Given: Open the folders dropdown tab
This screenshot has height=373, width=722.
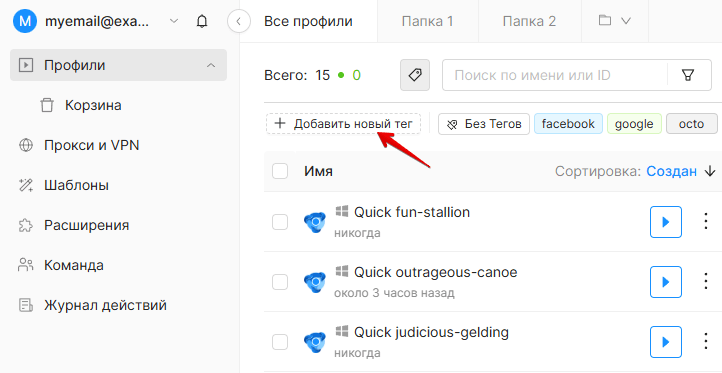Looking at the screenshot, I should 615,21.
